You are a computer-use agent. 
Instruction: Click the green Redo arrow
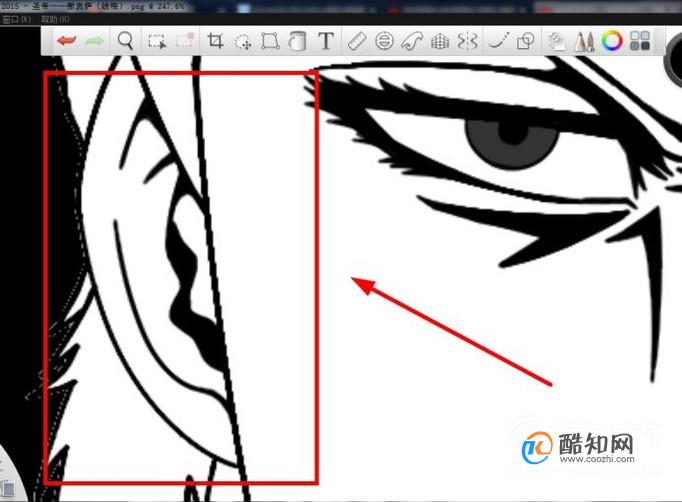(x=95, y=41)
